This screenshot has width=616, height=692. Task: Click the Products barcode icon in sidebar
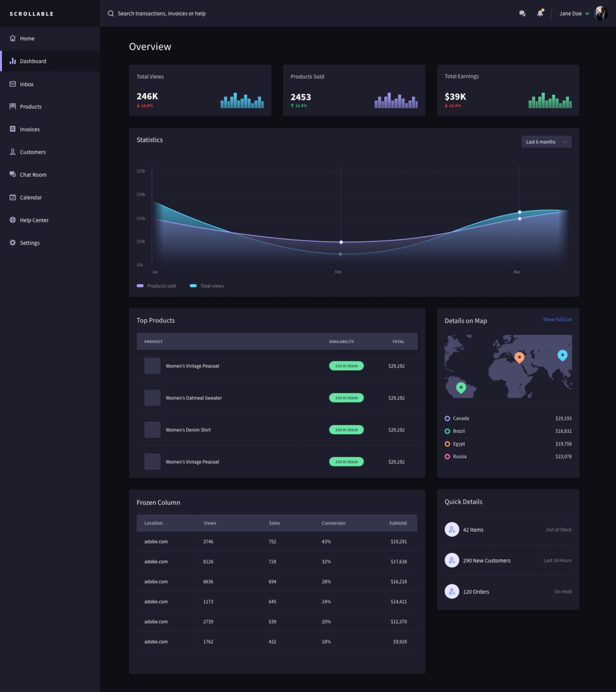13,106
